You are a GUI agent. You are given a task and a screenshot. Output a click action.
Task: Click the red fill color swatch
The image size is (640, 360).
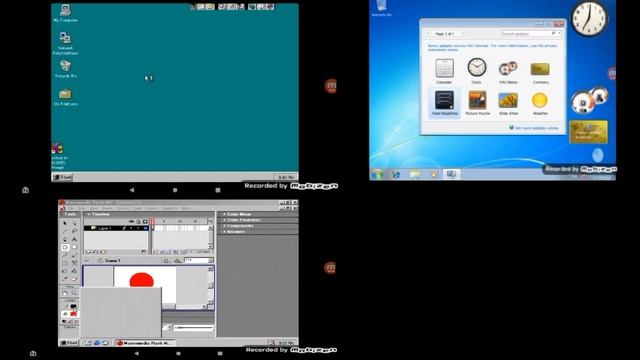tap(73, 314)
